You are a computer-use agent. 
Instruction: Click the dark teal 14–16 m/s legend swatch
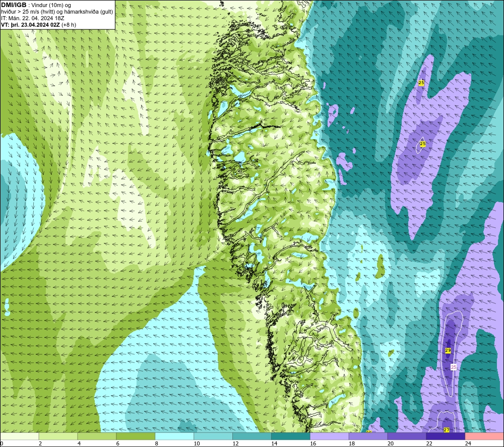pyautogui.click(x=291, y=436)
